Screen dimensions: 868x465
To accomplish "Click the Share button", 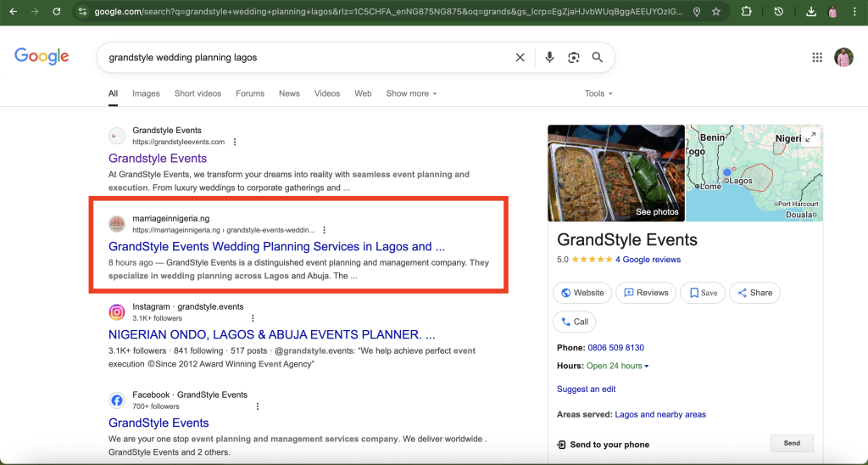I will [x=754, y=293].
